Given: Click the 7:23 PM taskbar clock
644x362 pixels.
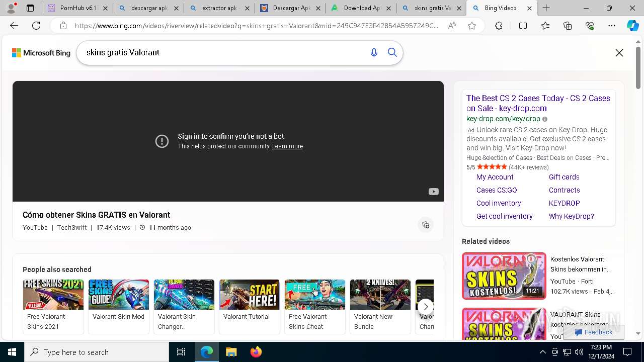Looking at the screenshot, I should [601, 352].
